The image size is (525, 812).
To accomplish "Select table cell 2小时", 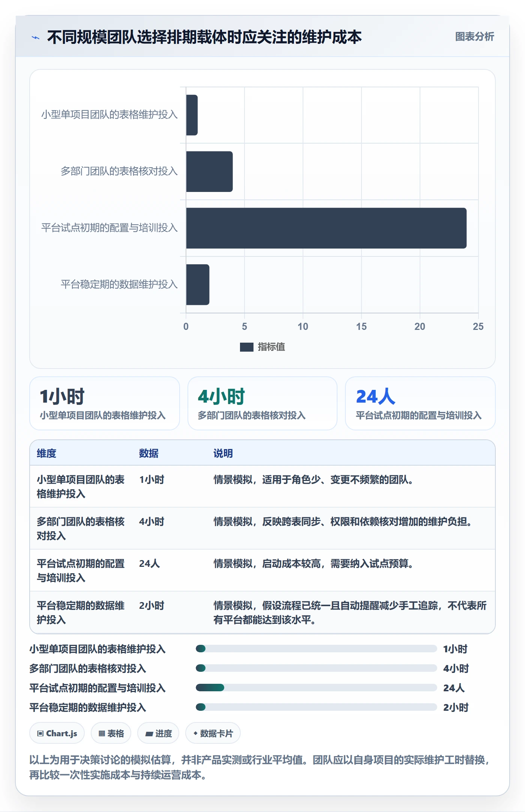I will click(151, 606).
